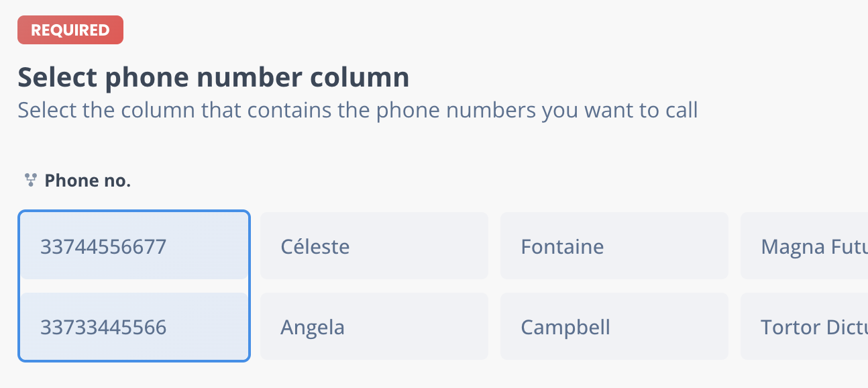Click the branch icon beside Phone no.
Screen dimensions: 868x388
coord(30,180)
